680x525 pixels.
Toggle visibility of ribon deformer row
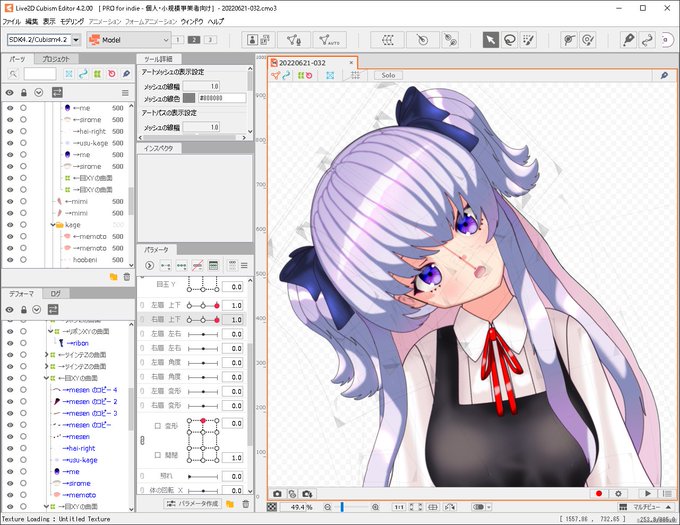(x=10, y=343)
